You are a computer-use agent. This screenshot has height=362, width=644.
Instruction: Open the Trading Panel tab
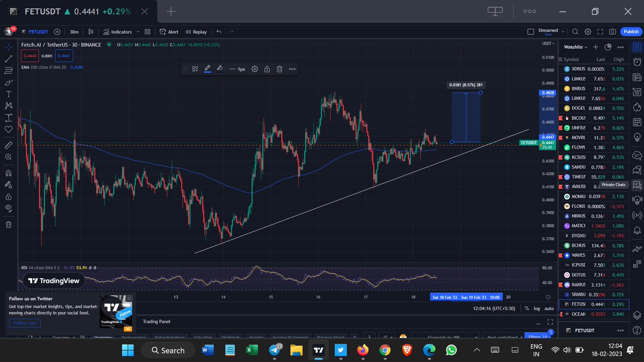(156, 322)
